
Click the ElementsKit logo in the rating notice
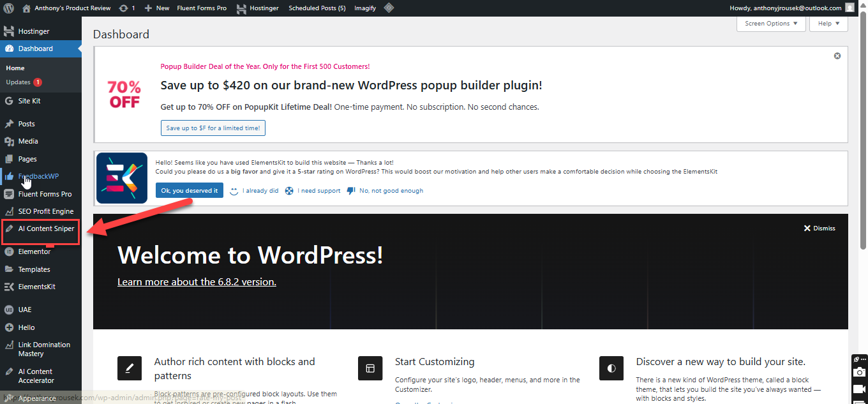[x=122, y=178]
